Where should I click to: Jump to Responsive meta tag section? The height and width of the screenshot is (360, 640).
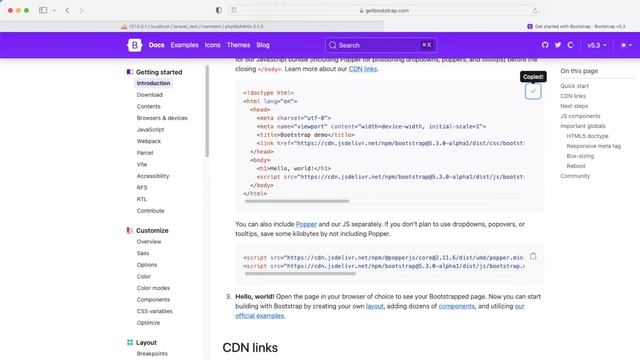(x=593, y=146)
